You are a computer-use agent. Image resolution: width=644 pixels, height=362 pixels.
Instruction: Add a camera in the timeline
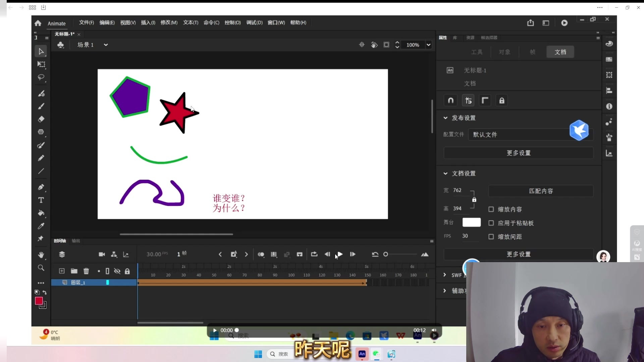click(102, 254)
